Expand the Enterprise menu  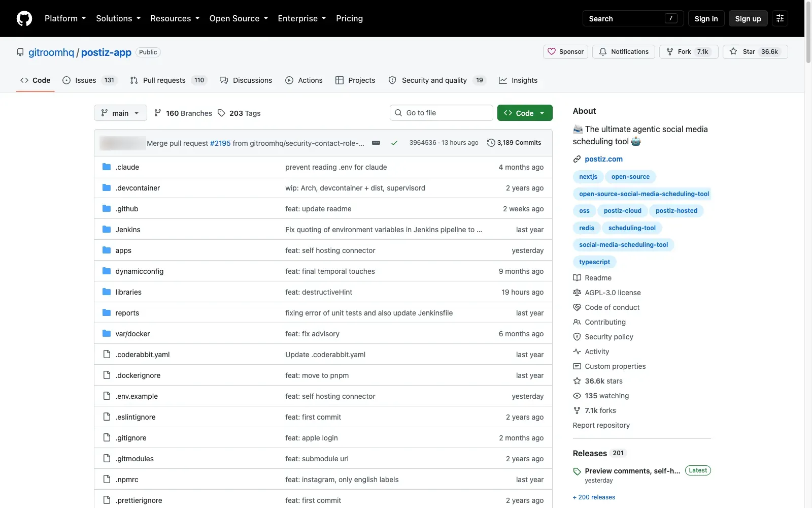[x=302, y=18]
